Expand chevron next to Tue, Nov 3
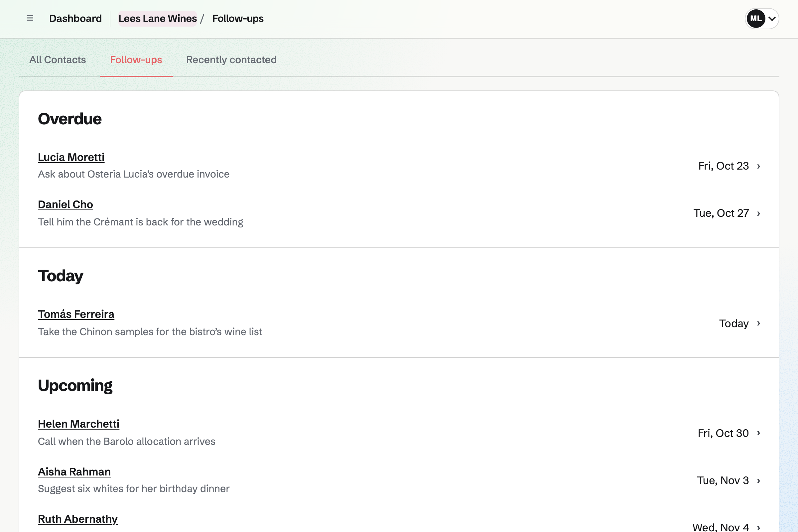Viewport: 798px width, 532px height. point(759,481)
